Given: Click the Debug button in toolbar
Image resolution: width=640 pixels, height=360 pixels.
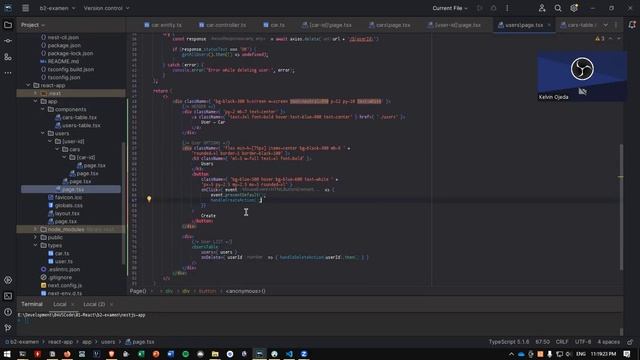Looking at the screenshot, I should tap(493, 8).
